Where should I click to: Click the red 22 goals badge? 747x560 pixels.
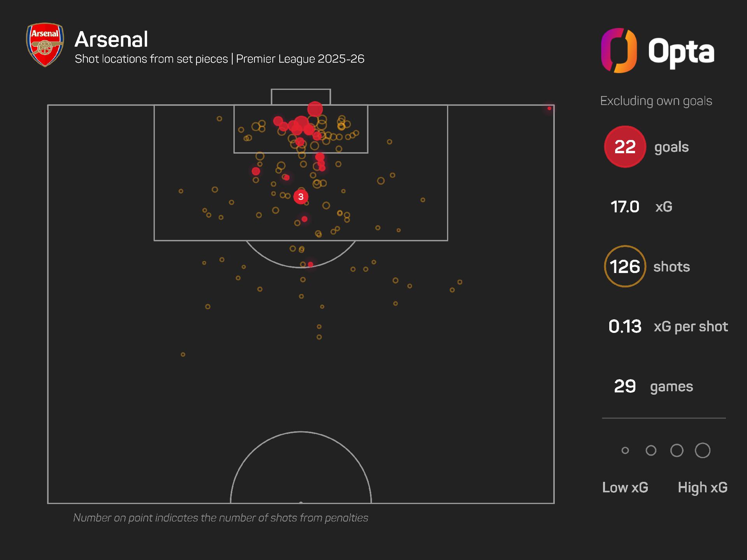pyautogui.click(x=625, y=147)
